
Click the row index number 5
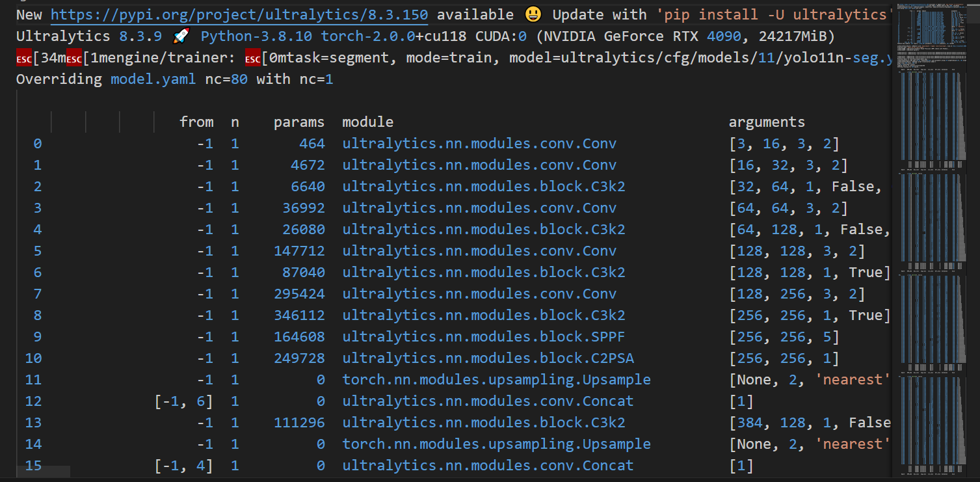[38, 251]
